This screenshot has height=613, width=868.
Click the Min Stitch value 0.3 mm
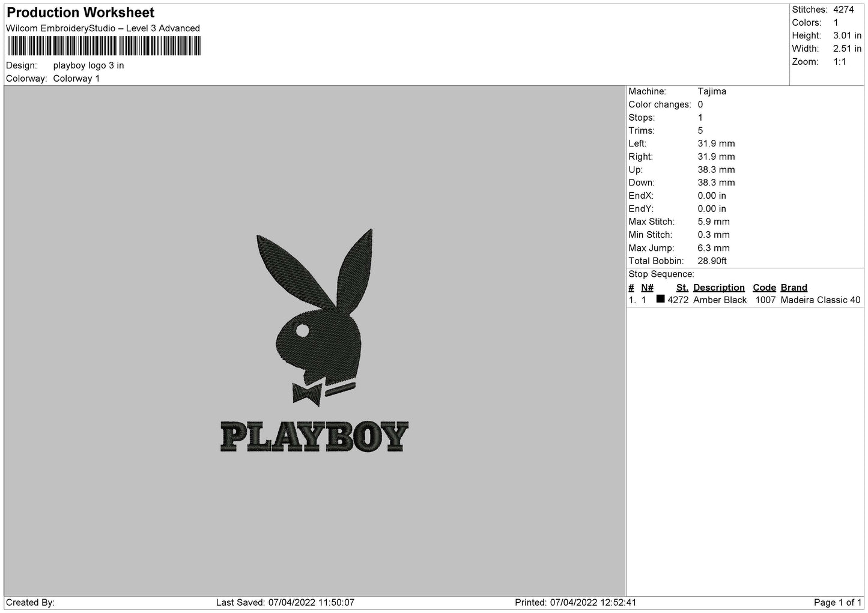714,235
